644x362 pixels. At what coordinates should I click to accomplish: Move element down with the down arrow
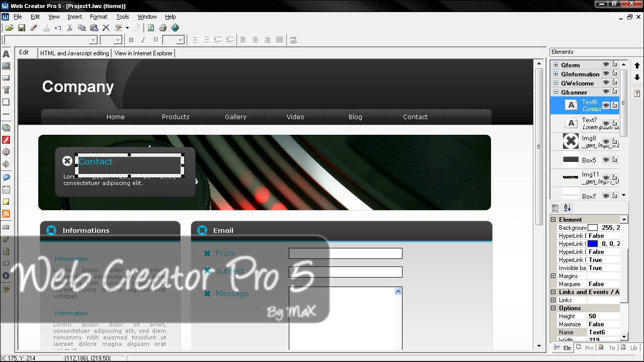(637, 77)
